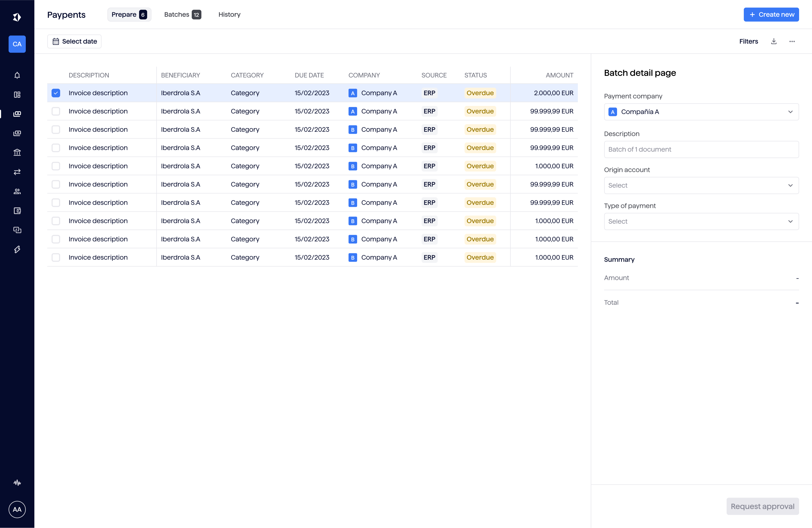
Task: Open the second cash icon in sidebar
Action: (x=17, y=133)
